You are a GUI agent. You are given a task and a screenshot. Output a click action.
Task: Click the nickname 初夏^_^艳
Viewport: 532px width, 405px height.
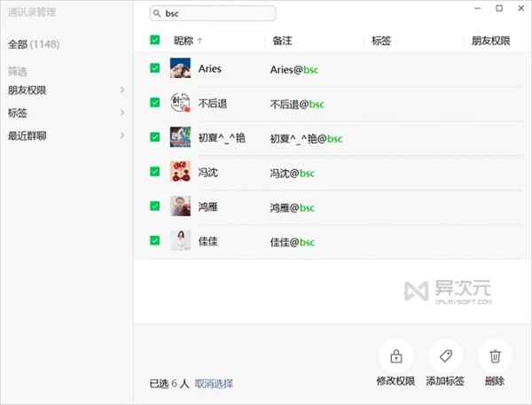coord(222,137)
